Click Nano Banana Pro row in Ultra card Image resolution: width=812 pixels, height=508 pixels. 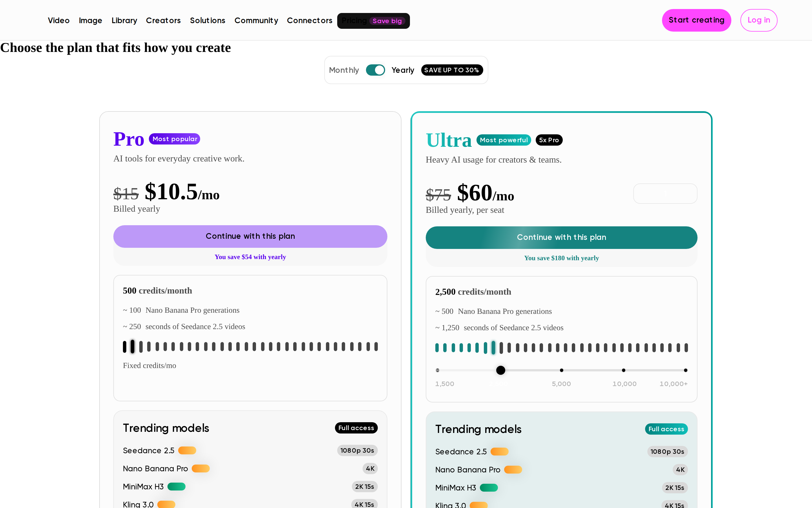tap(561, 470)
